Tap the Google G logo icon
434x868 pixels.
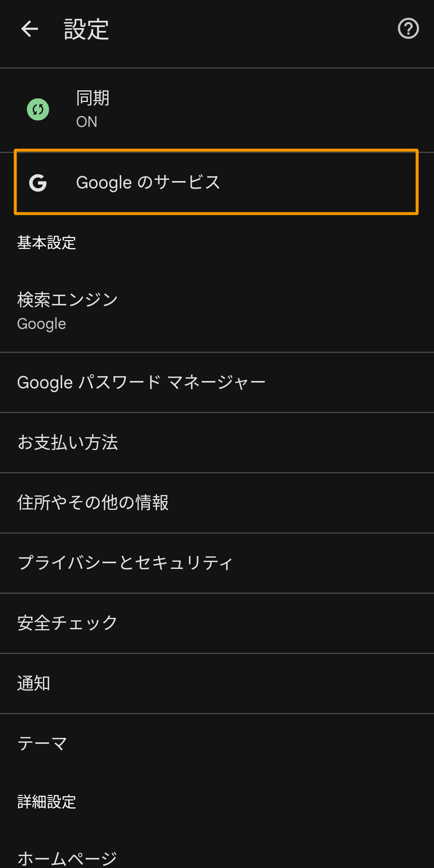point(38,183)
